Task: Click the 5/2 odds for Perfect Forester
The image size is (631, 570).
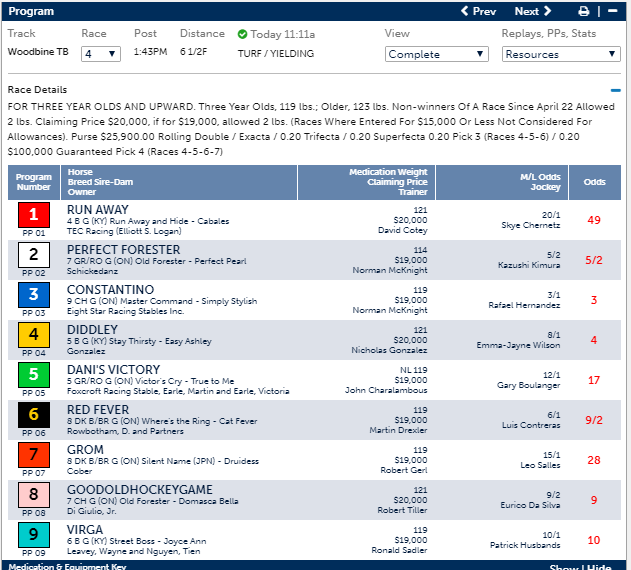Action: [594, 260]
